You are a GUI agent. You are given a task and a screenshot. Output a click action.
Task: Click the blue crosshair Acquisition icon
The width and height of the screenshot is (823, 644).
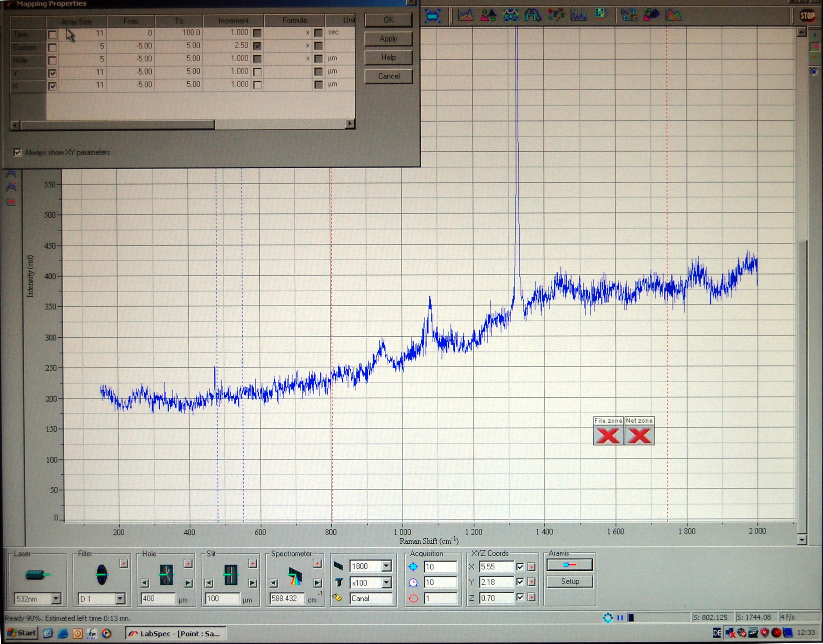point(413,566)
